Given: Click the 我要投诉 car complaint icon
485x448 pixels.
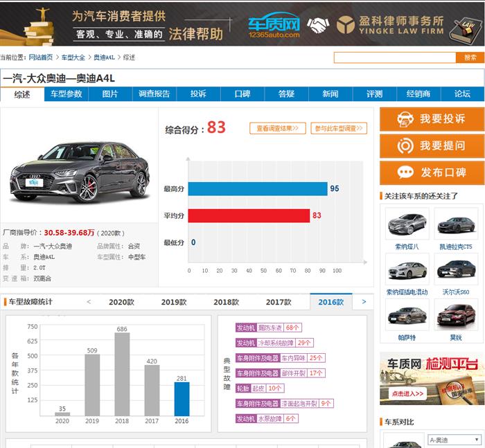Looking at the screenshot, I should click(x=405, y=119).
